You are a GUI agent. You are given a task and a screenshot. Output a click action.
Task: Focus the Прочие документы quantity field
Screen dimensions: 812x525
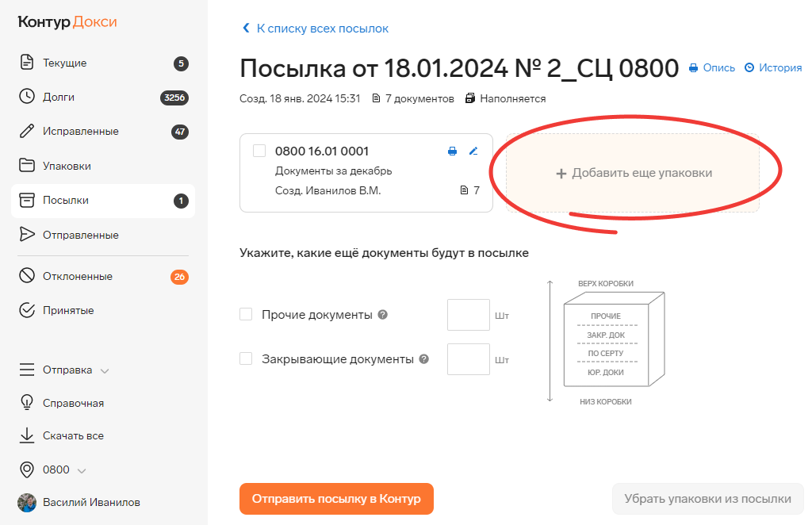(x=468, y=315)
